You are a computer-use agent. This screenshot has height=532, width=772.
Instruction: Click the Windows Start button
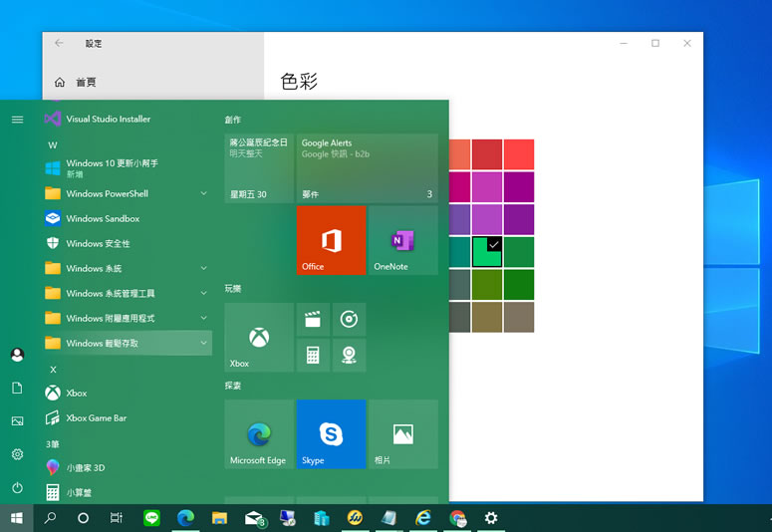click(17, 518)
